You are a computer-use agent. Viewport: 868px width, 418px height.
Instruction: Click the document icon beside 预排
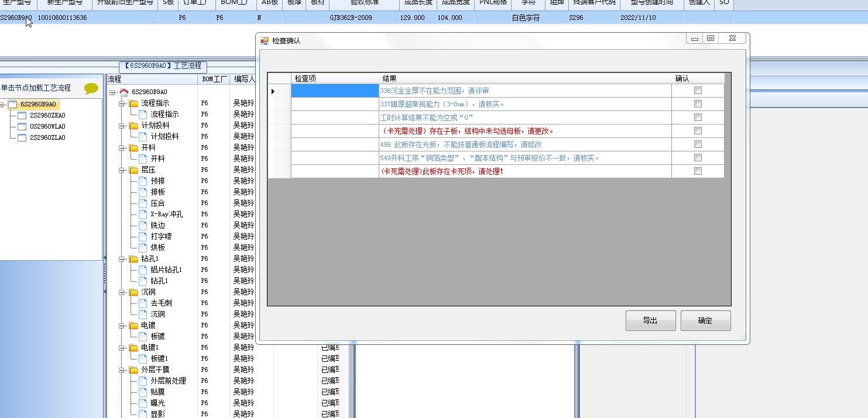click(x=143, y=181)
